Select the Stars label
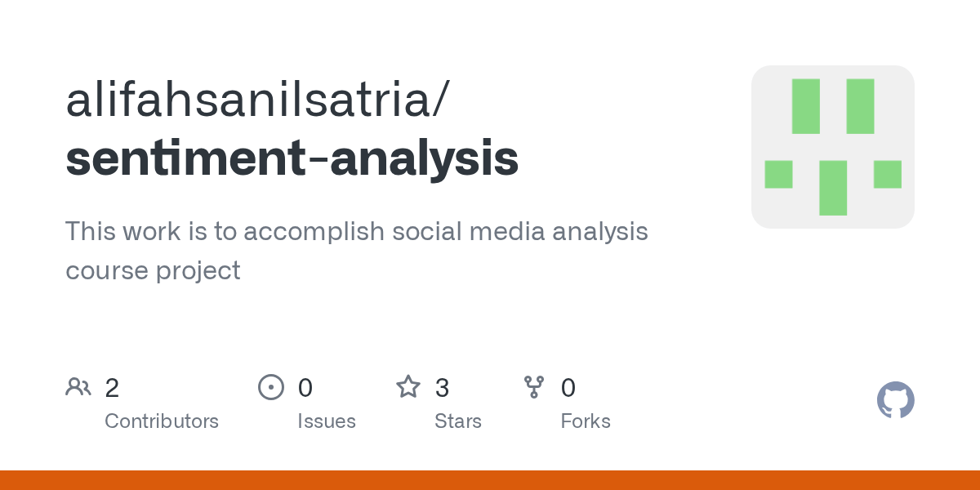Screen dimensions: 980x490 (458, 421)
